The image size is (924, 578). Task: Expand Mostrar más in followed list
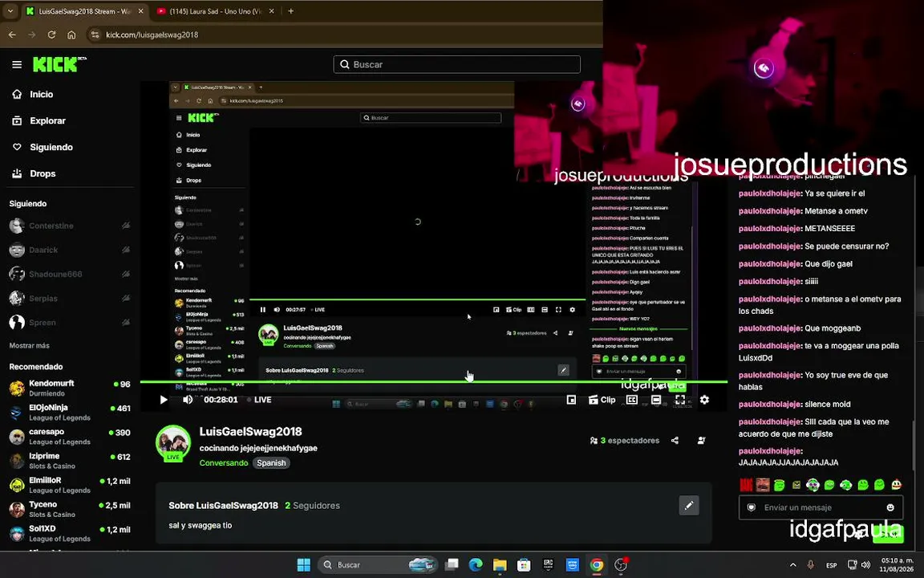tap(30, 346)
